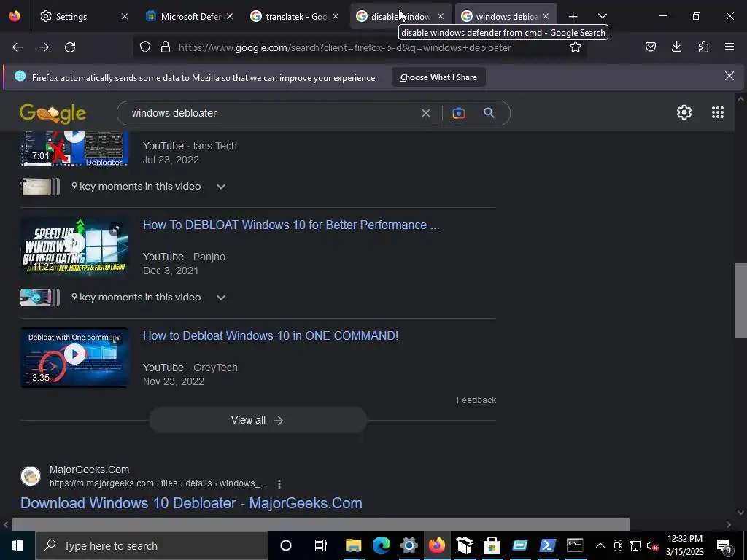Click the Feedback link
The width and height of the screenshot is (747, 560).
coord(476,400)
